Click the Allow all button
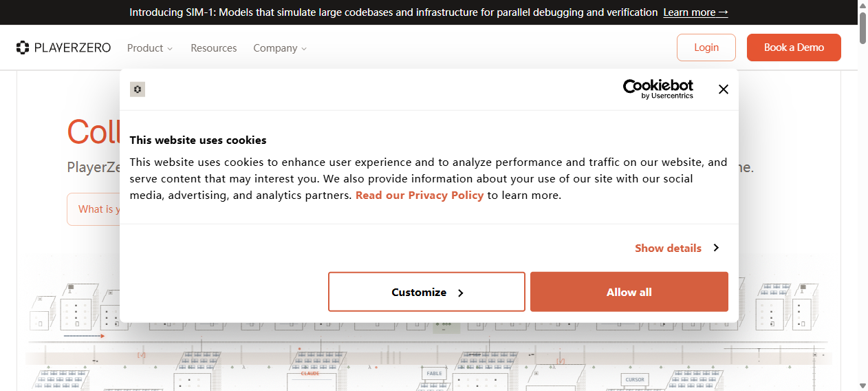This screenshot has height=391, width=868. [629, 292]
